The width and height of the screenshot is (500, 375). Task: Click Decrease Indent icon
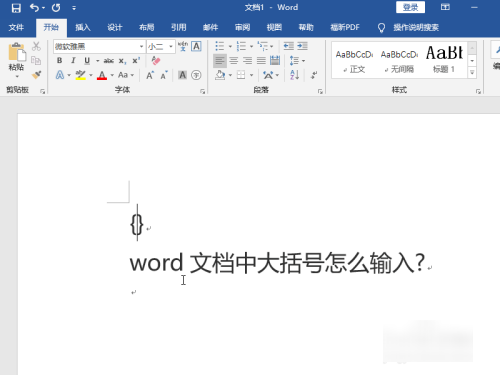(x=289, y=46)
